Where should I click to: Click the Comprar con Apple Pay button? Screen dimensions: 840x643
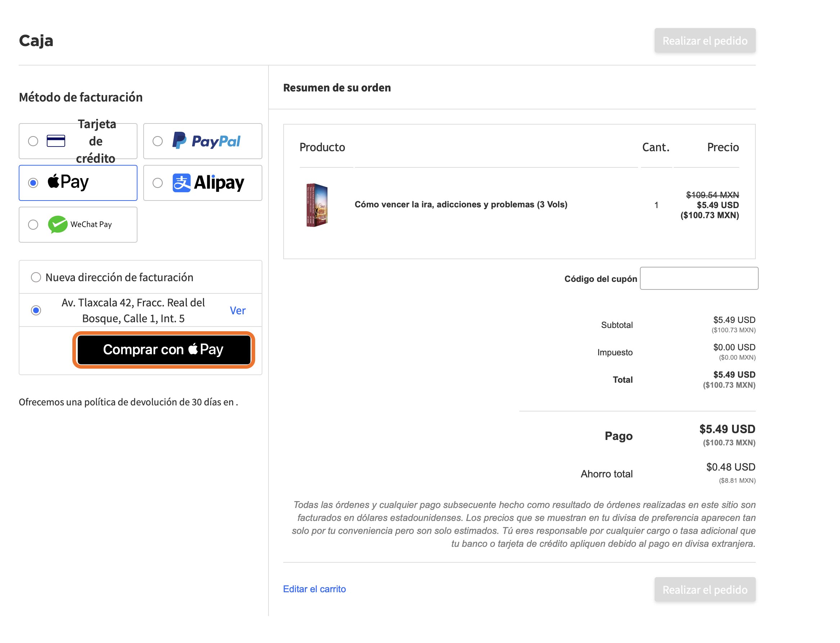(164, 350)
